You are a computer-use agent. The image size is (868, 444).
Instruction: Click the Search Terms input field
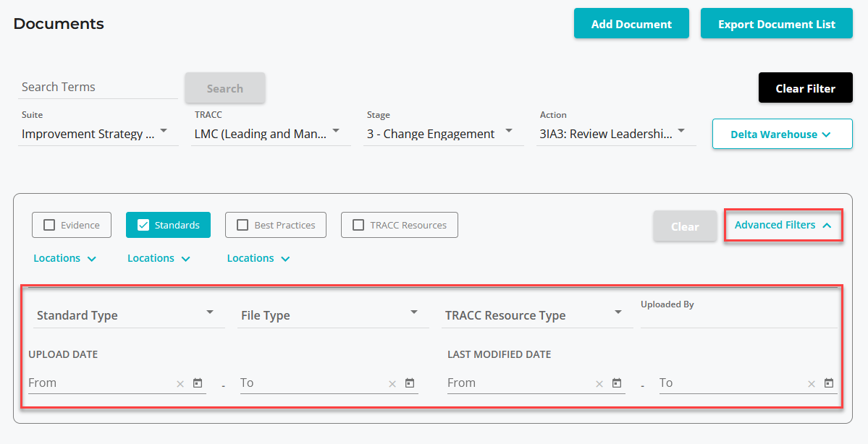[98, 87]
